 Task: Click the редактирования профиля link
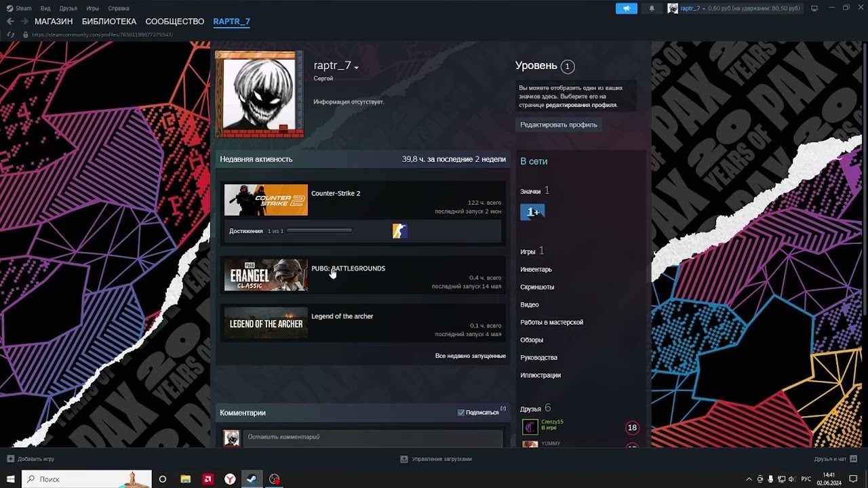point(581,105)
